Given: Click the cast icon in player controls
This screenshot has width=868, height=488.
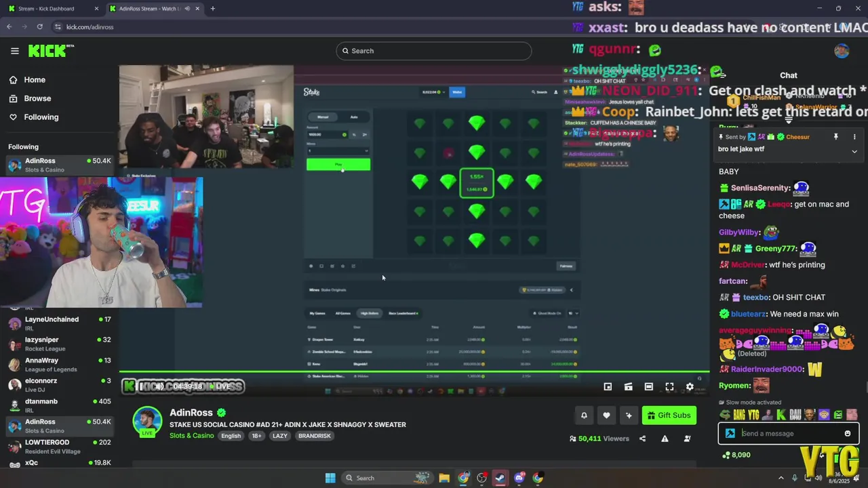Looking at the screenshot, I should tap(629, 386).
